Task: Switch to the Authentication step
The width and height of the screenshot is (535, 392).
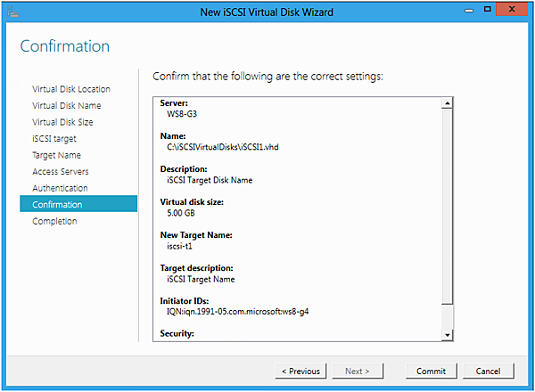Action: [x=60, y=188]
